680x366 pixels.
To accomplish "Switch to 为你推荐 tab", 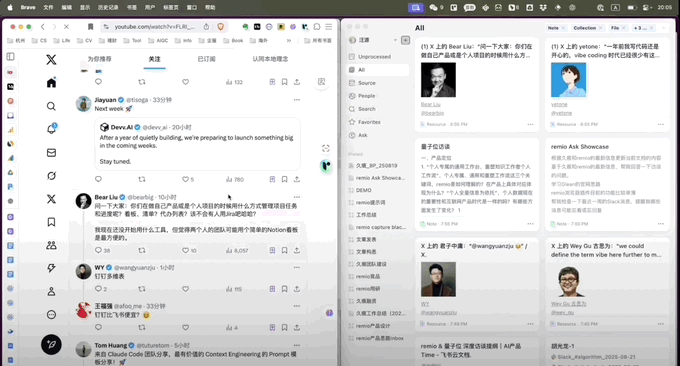I will click(99, 59).
